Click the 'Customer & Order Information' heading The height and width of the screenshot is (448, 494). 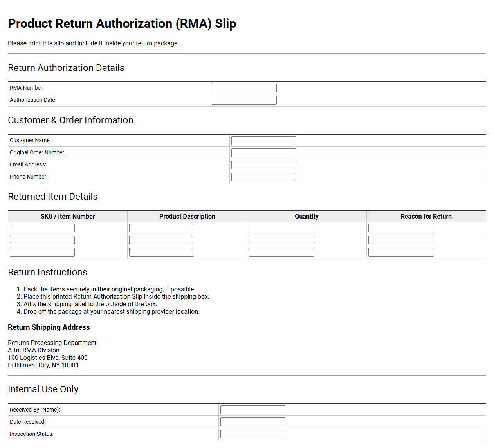[70, 120]
